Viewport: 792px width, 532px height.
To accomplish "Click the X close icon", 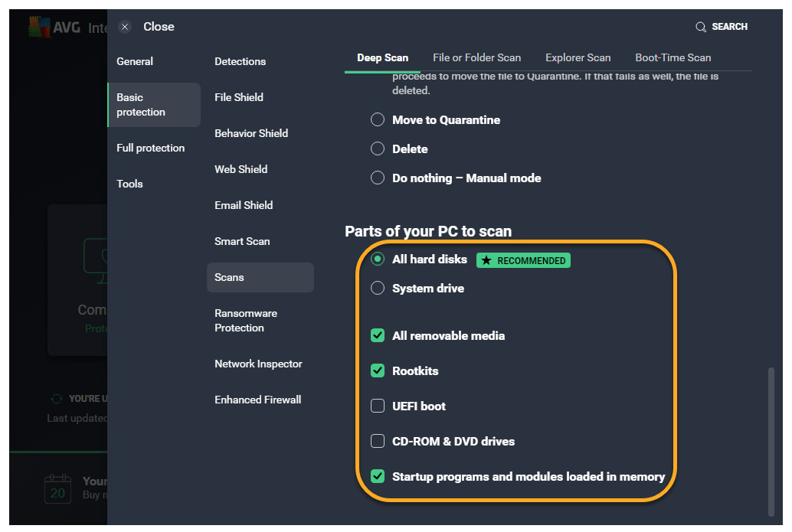I will pos(125,27).
